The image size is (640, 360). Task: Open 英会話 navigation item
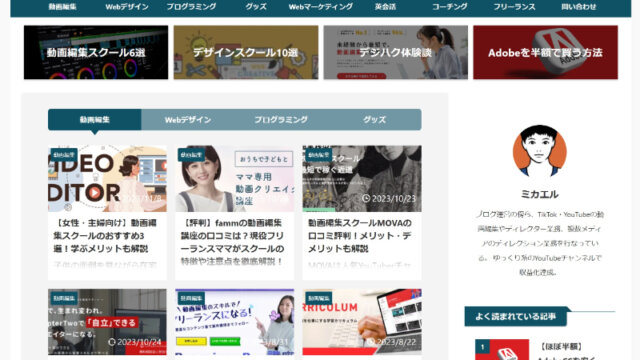pyautogui.click(x=385, y=7)
